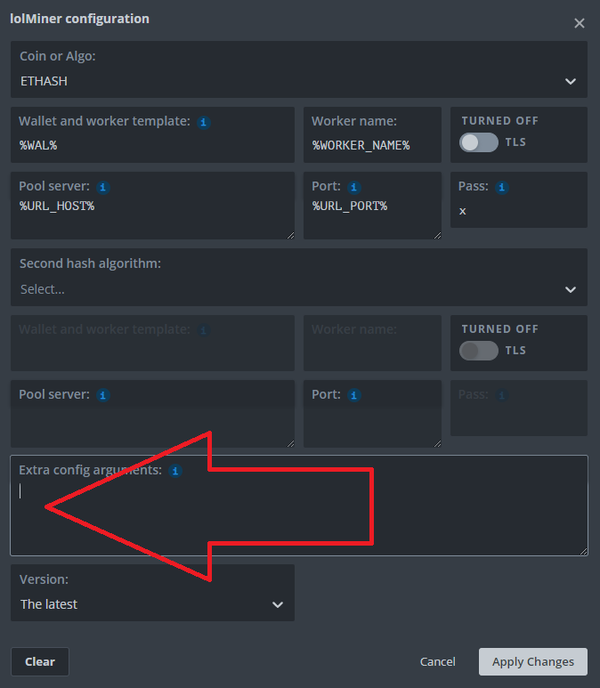
Task: Close the lolMiner configuration dialog
Action: point(579,23)
